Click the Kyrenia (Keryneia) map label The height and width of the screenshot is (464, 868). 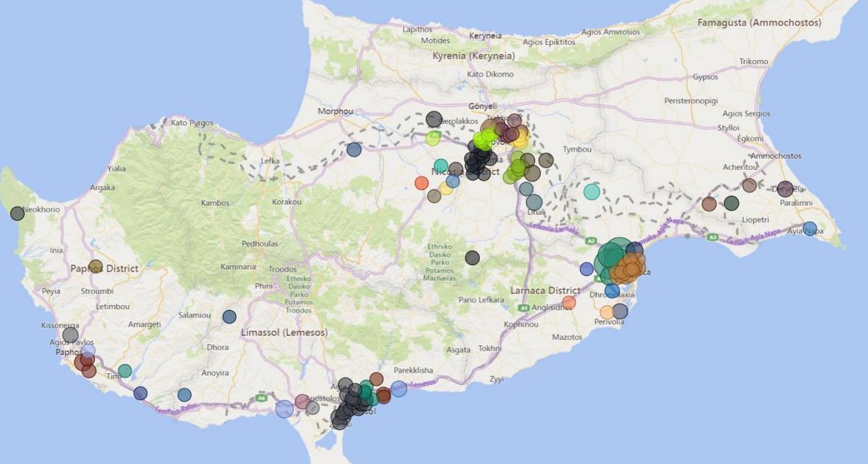[x=473, y=56]
